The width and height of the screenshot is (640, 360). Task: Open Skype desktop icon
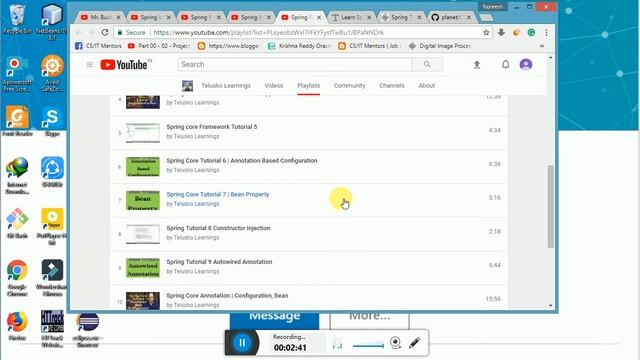52,121
